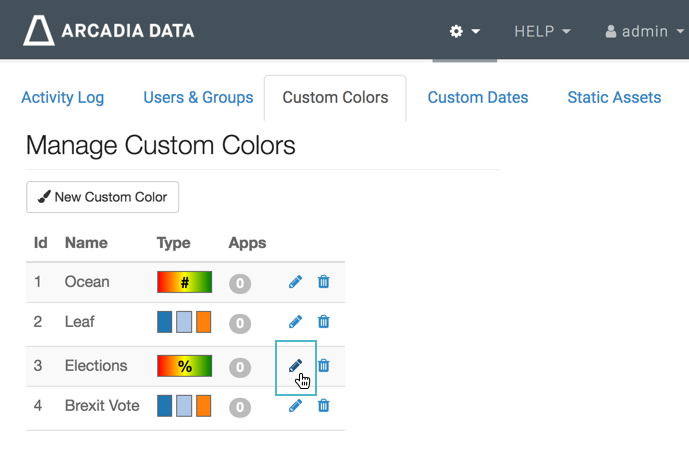Viewport: 689px width, 451px height.
Task: Create a New Custom Color
Action: 102,197
